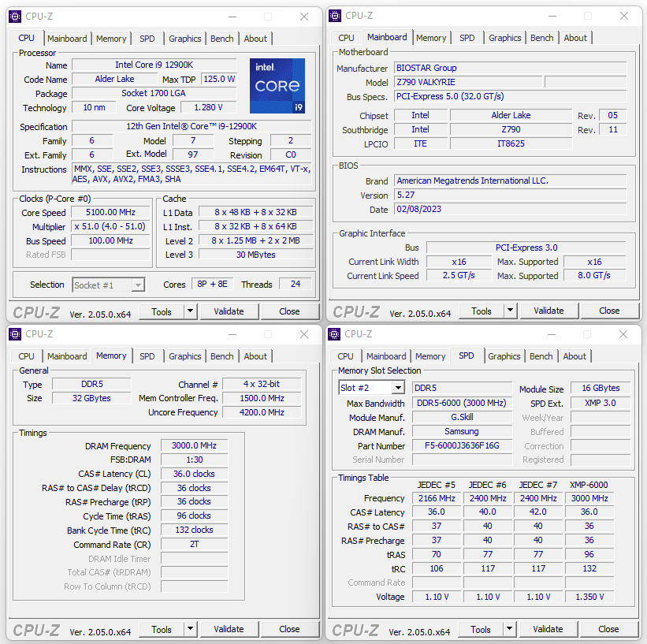Image resolution: width=647 pixels, height=644 pixels.
Task: Click the CAS# Latency value 36.0 clocks
Action: 195,474
